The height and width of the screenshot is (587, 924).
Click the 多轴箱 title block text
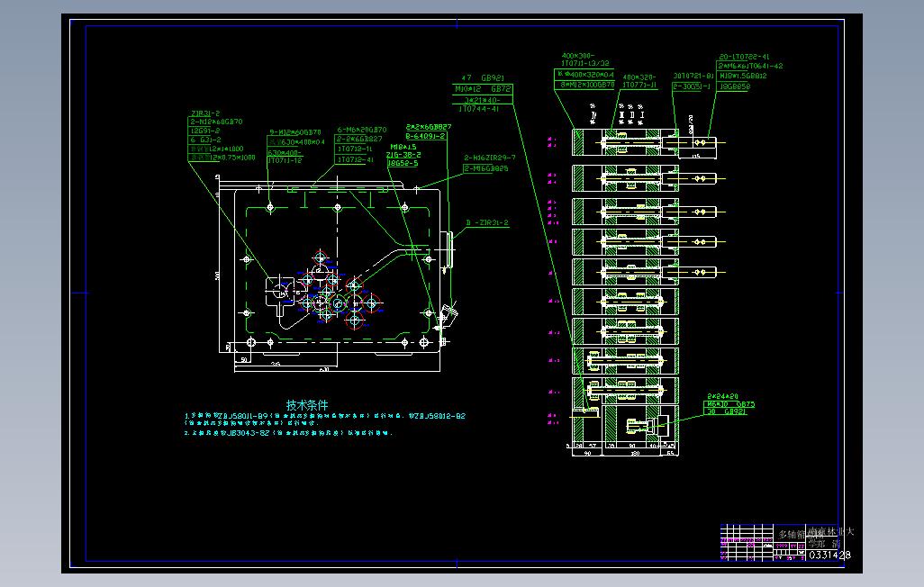[x=792, y=535]
